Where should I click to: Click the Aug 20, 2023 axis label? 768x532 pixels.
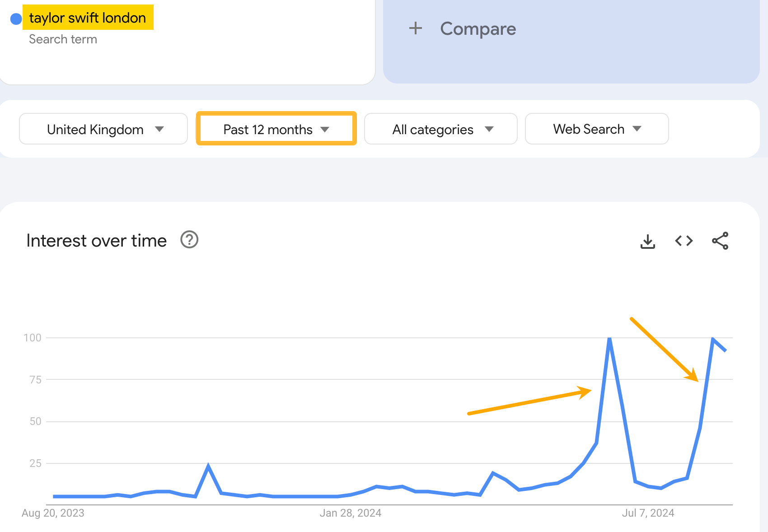tap(52, 513)
